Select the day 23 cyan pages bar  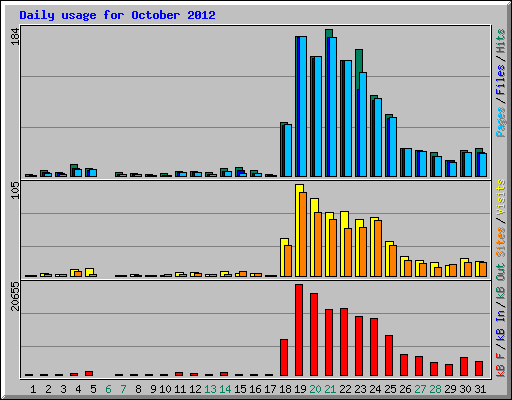363,124
